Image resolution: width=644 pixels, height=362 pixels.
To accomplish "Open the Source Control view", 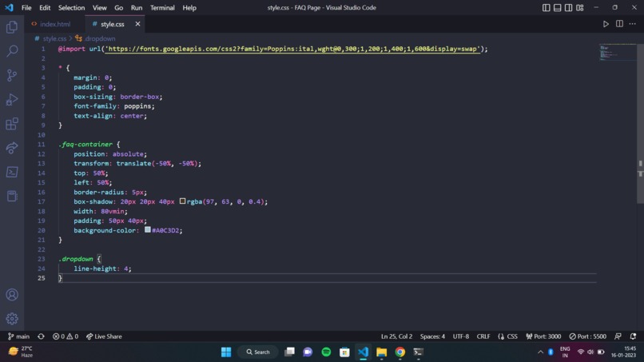I will 12,75.
